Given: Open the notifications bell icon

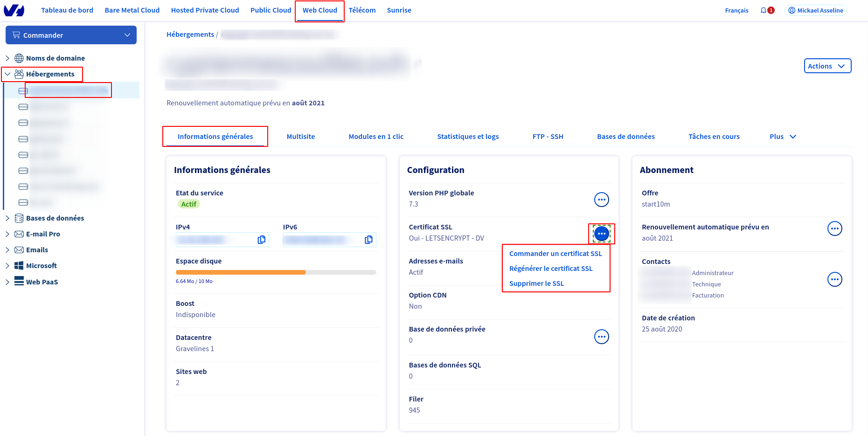Looking at the screenshot, I should (764, 10).
